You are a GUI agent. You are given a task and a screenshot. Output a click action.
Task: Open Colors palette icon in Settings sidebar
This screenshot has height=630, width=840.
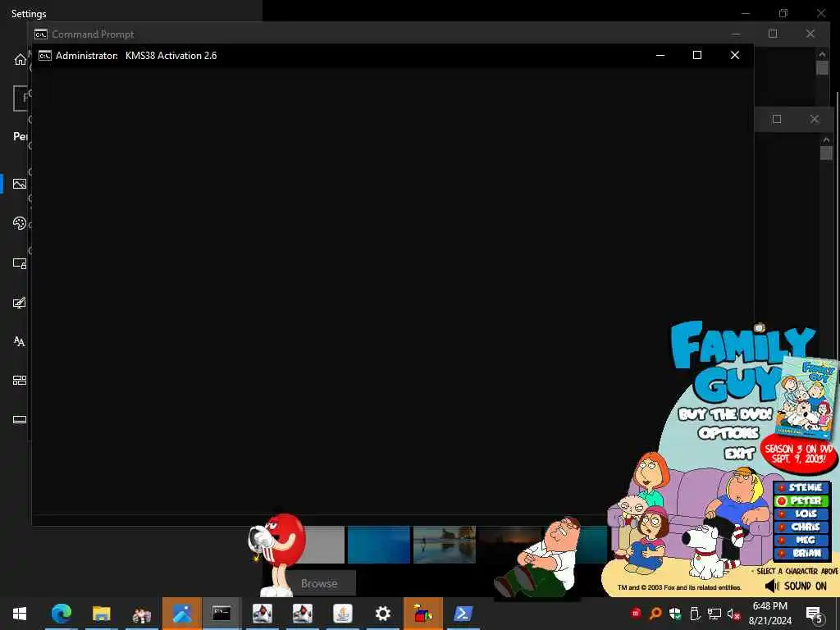tap(20, 223)
